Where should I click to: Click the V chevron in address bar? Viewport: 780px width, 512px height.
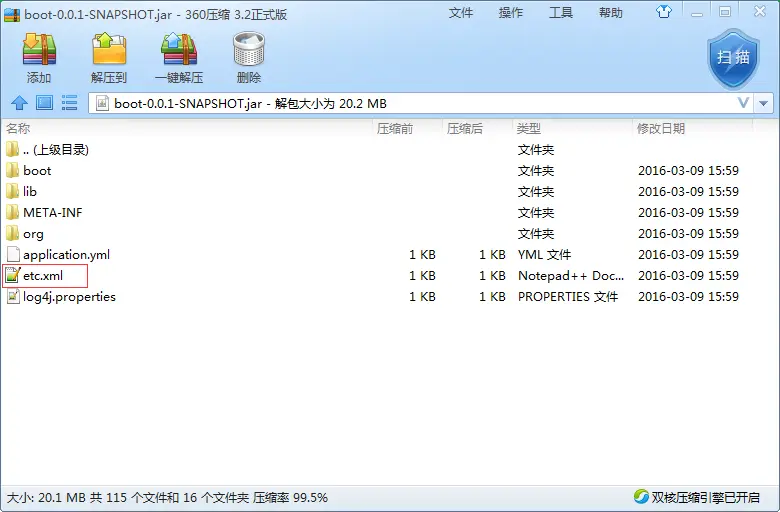pos(743,103)
